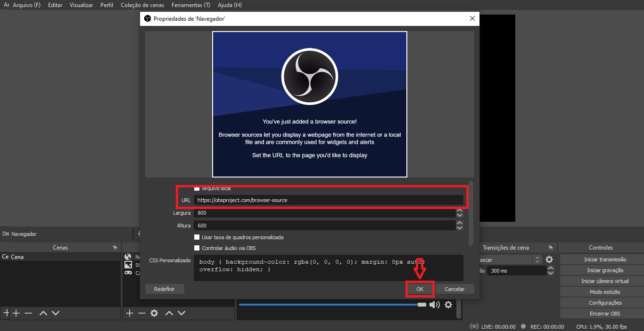Image resolution: width=644 pixels, height=331 pixels.
Task: Check Usar taxa de quadros personalizada
Action: pyautogui.click(x=197, y=237)
